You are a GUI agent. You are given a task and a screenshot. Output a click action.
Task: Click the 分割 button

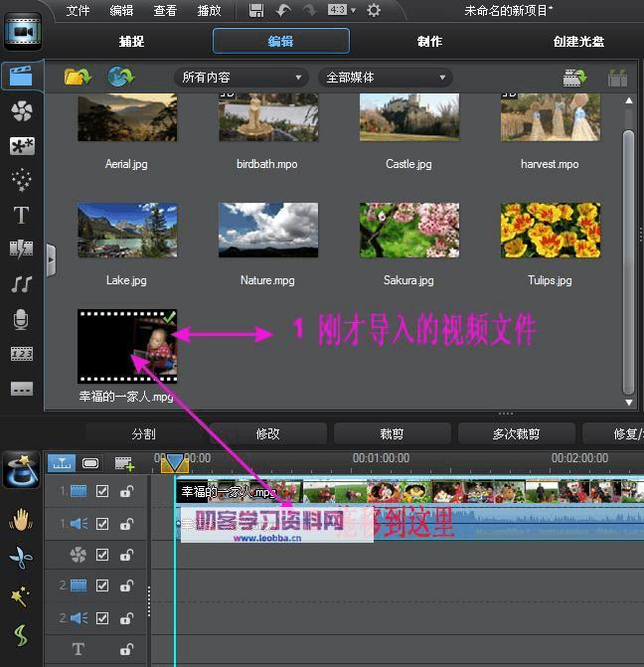143,433
